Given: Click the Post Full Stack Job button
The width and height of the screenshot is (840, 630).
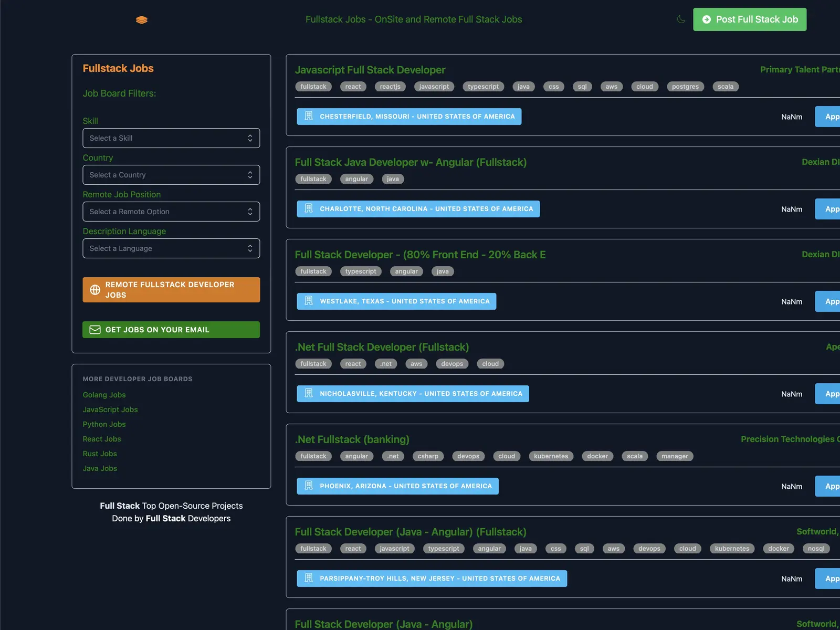Looking at the screenshot, I should (750, 19).
